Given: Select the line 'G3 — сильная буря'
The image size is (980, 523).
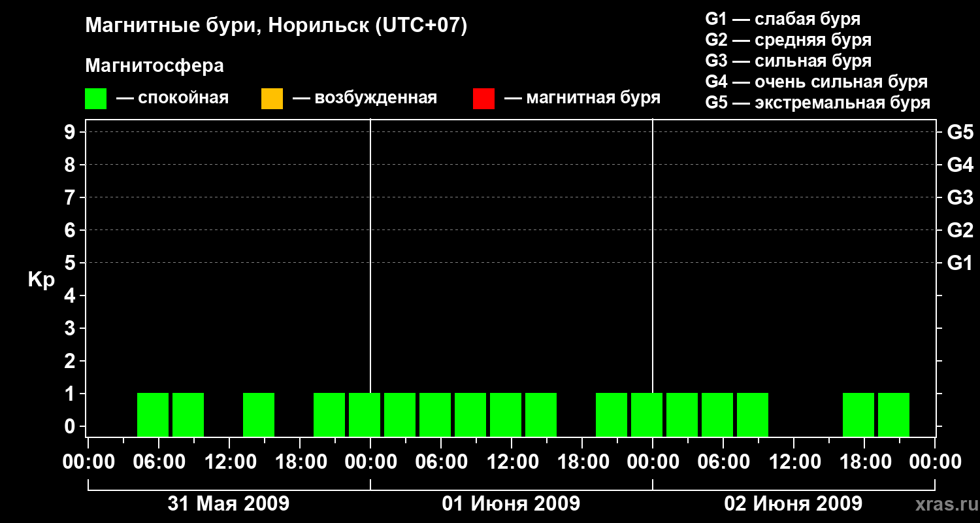Looking at the screenshot, I should tap(788, 61).
